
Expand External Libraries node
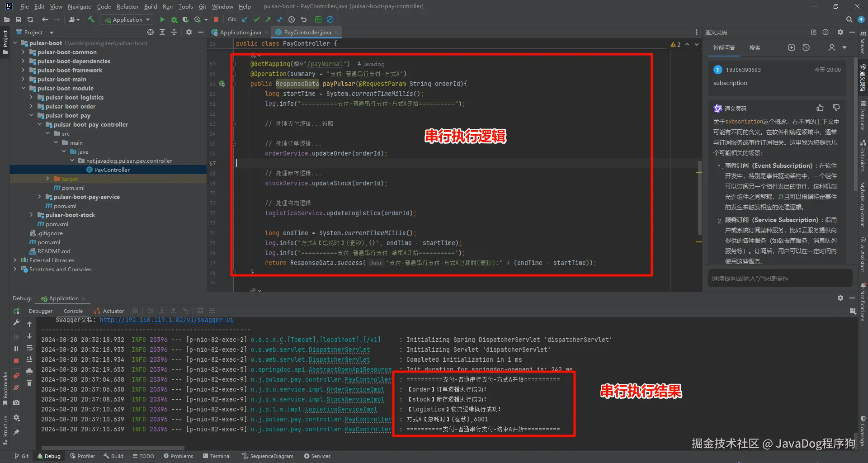click(15, 260)
